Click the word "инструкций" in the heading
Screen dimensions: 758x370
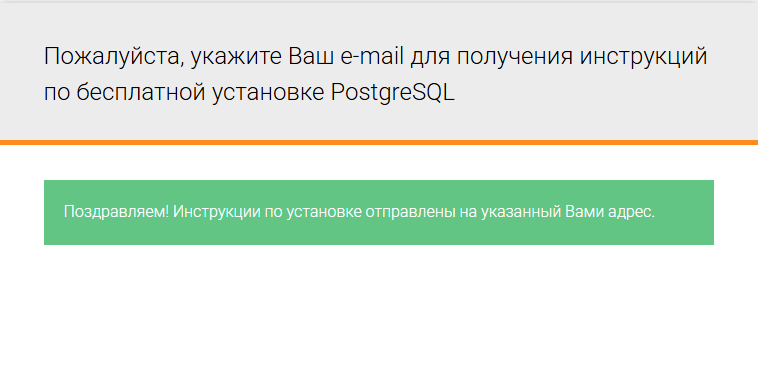(643, 58)
